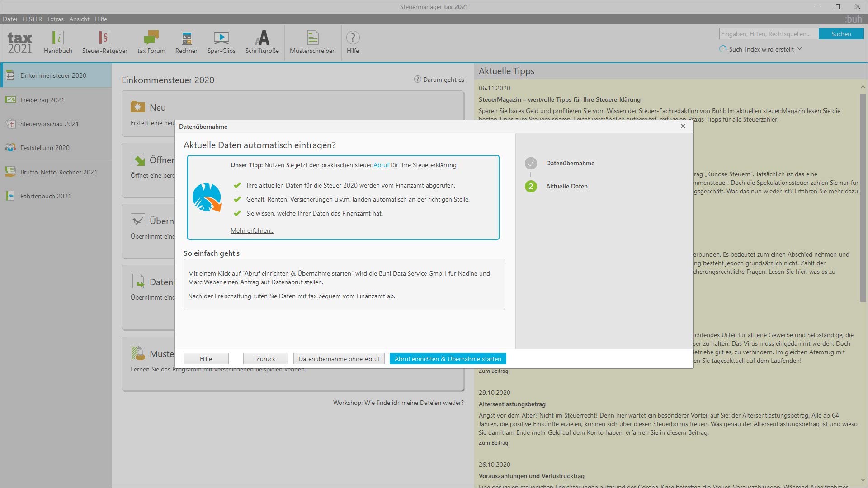This screenshot has width=868, height=488.
Task: Click the Vorauszahlungen und Verlustrücktrag headline
Action: click(532, 476)
